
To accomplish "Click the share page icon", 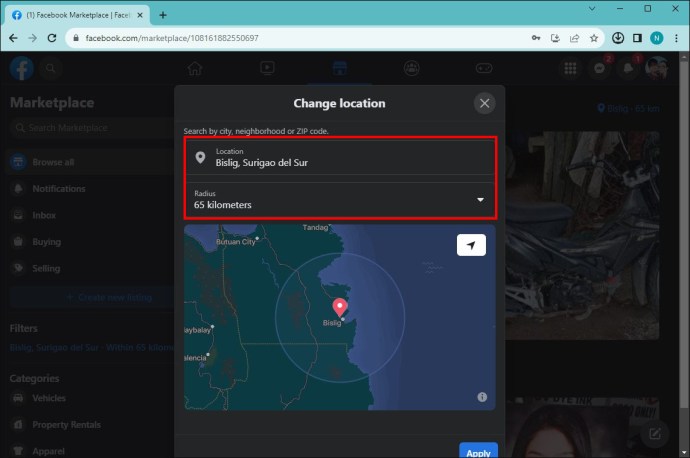I will tap(574, 38).
